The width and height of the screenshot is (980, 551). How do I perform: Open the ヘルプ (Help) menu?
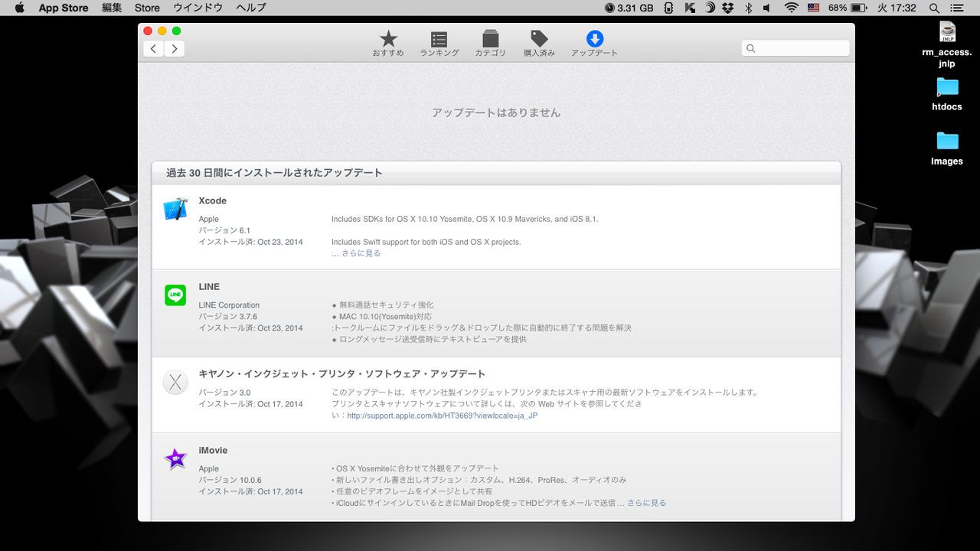coord(250,8)
